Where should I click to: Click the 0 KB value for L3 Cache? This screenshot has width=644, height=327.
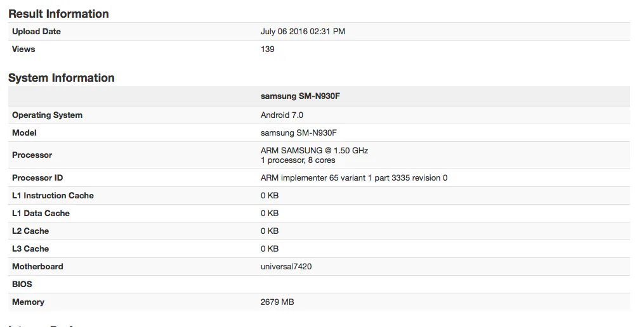270,248
